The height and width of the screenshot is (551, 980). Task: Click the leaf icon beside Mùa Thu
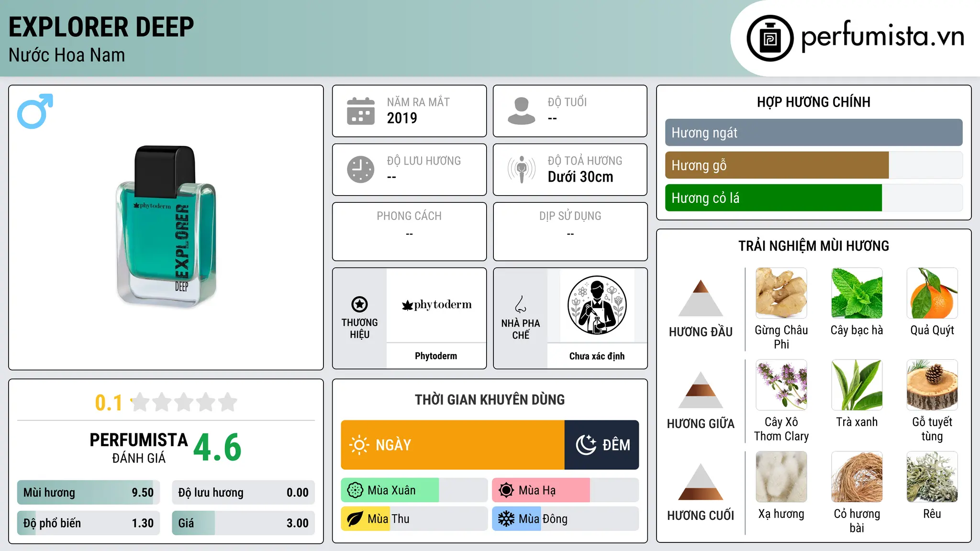355,519
